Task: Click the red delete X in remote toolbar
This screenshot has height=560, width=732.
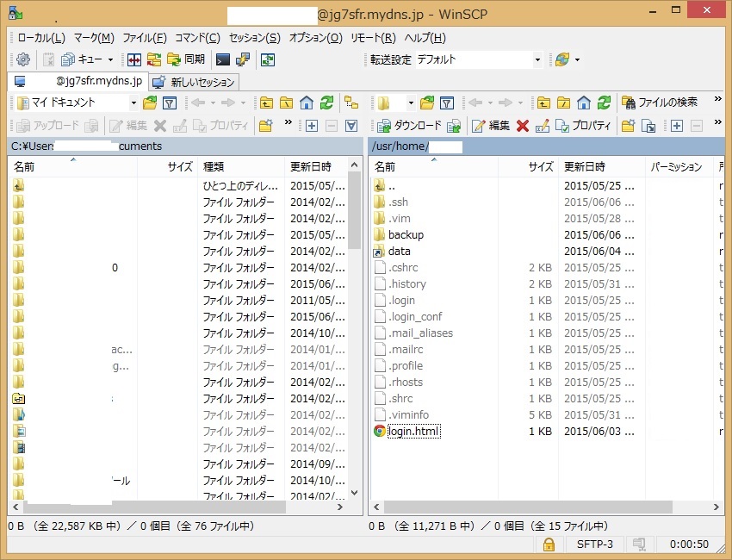Action: click(x=523, y=126)
